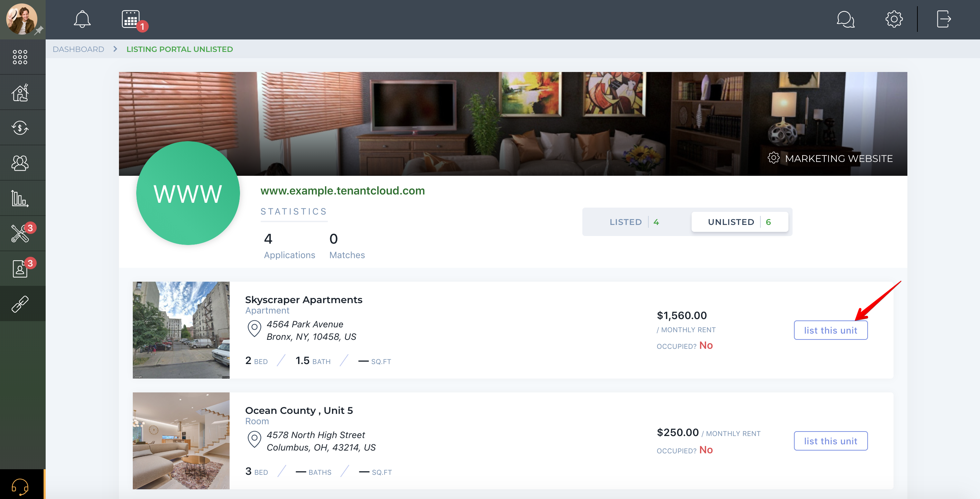Open the calendar with one notification
The image size is (980, 499).
tap(131, 19)
